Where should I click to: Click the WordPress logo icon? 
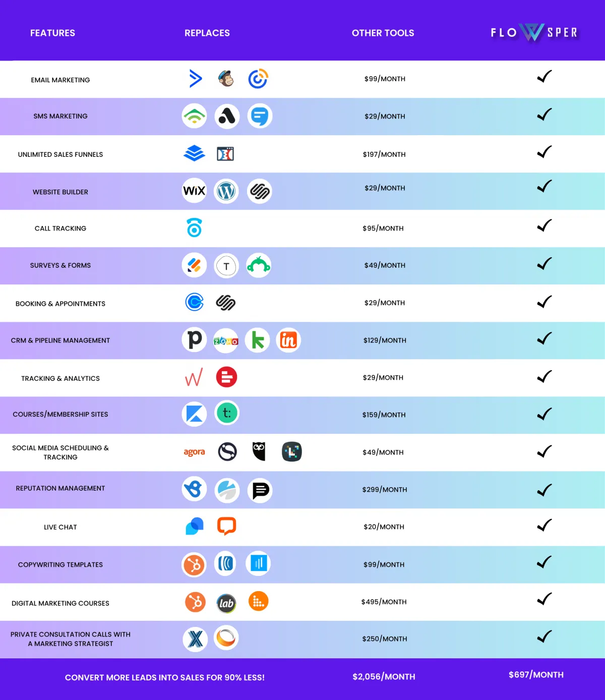pyautogui.click(x=226, y=191)
